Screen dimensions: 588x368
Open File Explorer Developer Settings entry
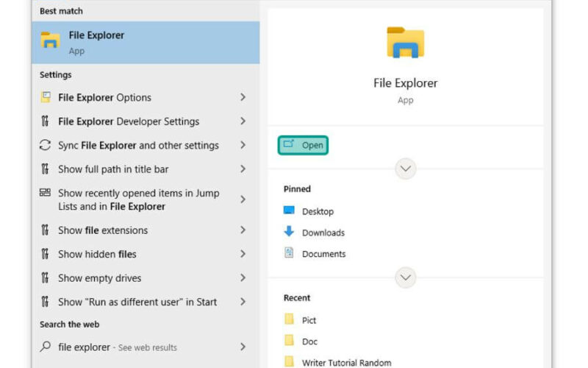pyautogui.click(x=146, y=121)
